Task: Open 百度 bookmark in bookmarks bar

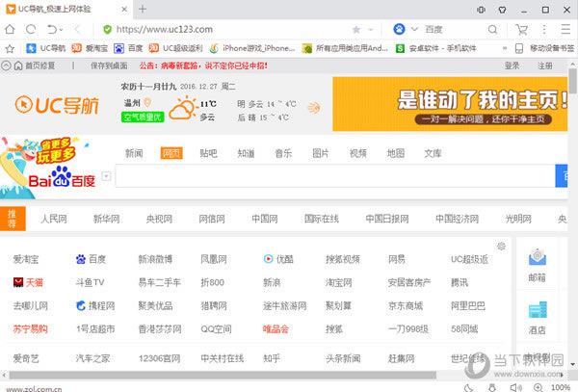Action: (128, 48)
